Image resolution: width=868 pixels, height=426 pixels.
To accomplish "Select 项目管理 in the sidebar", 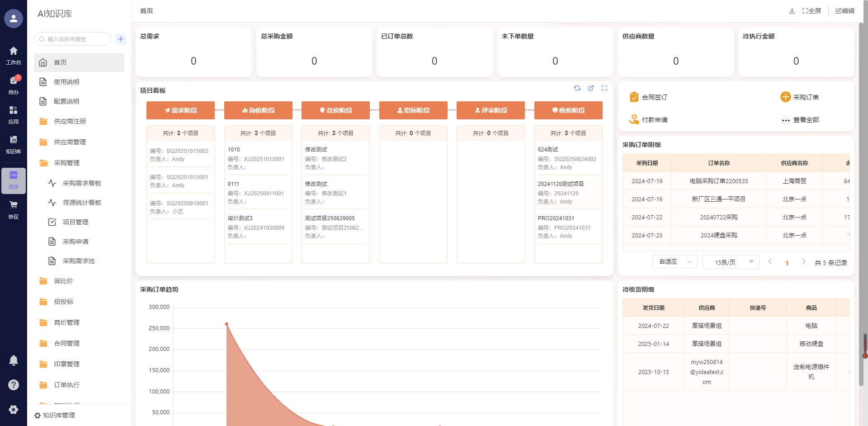I will click(x=75, y=222).
